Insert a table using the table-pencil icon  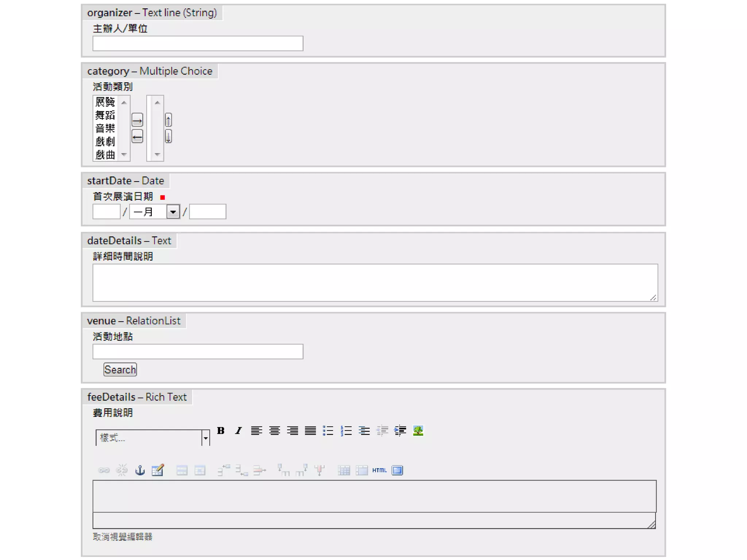[158, 470]
